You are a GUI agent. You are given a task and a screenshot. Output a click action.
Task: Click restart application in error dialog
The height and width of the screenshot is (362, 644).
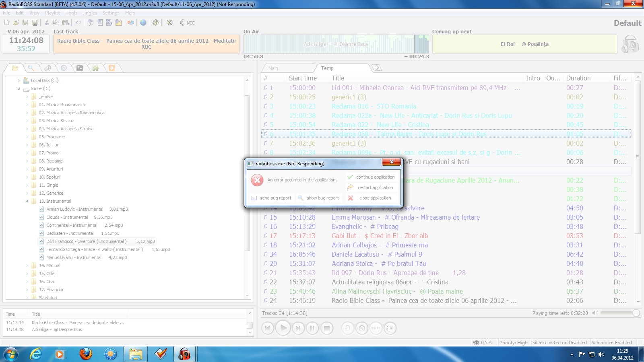click(372, 187)
